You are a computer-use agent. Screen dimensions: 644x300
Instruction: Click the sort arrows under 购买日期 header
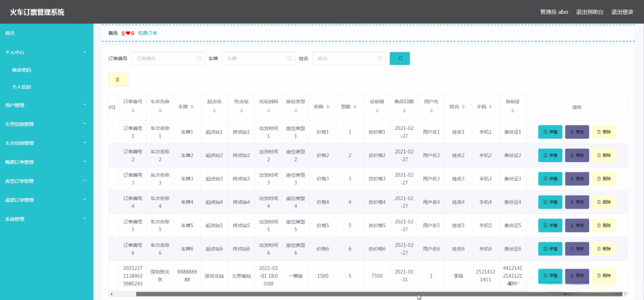[x=404, y=111]
